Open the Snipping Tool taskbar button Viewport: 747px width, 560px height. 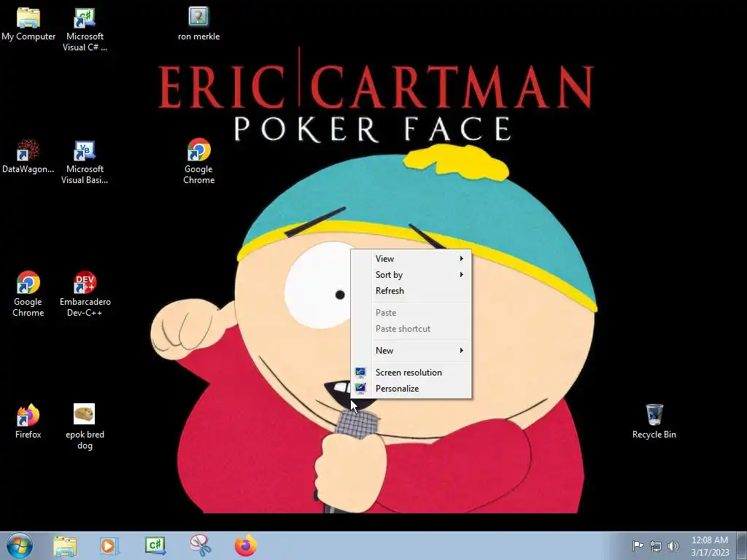click(200, 545)
